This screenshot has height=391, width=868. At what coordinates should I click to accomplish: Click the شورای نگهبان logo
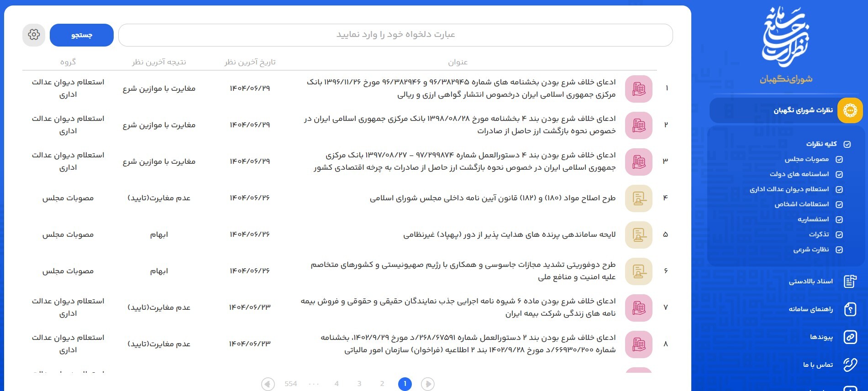[x=786, y=46]
